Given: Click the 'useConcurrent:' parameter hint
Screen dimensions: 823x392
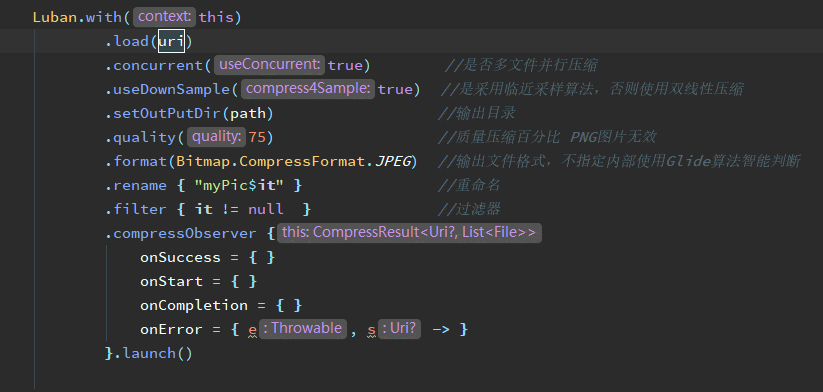Looking at the screenshot, I should pos(269,65).
